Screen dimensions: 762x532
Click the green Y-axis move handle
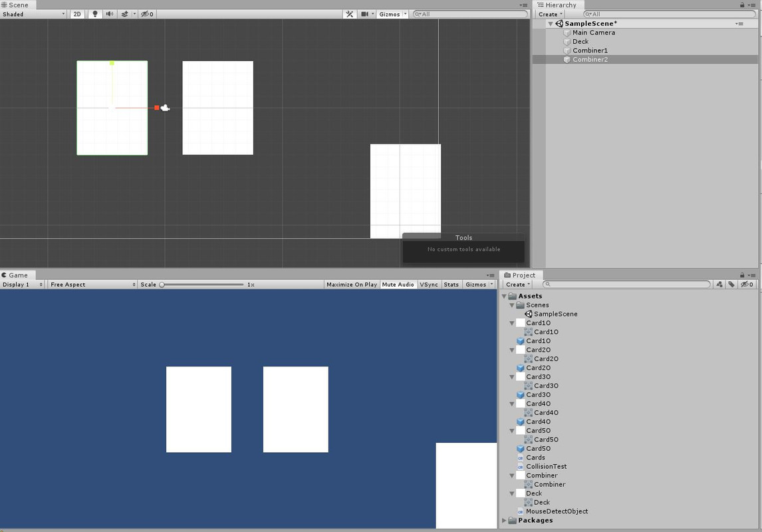(x=112, y=63)
